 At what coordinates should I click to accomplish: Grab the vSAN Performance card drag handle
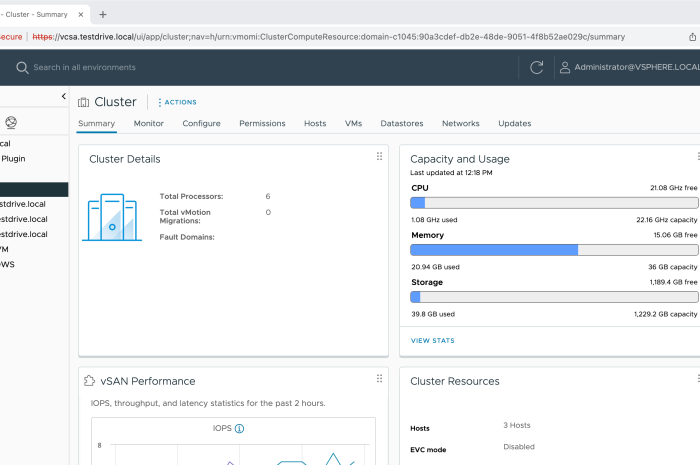pyautogui.click(x=379, y=379)
